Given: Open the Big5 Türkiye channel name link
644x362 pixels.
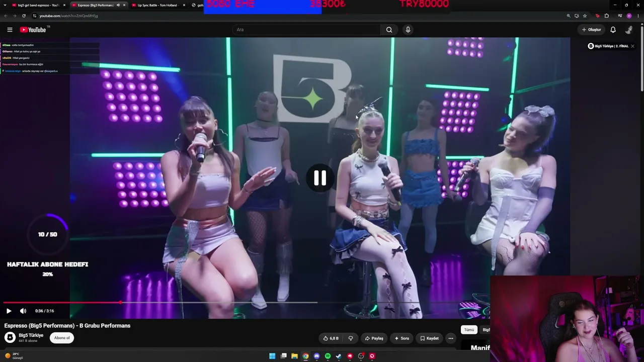Looking at the screenshot, I should (x=31, y=335).
